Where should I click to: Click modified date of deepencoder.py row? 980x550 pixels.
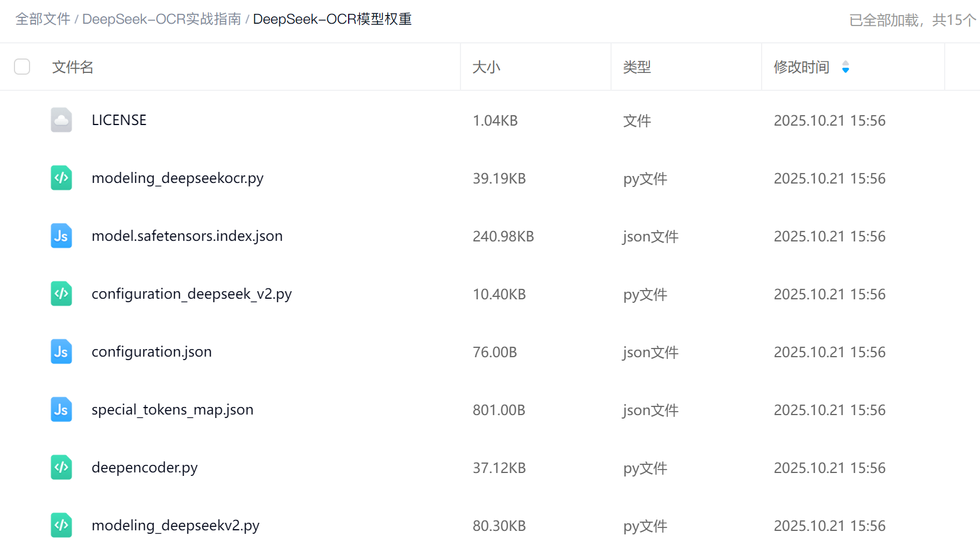click(829, 468)
